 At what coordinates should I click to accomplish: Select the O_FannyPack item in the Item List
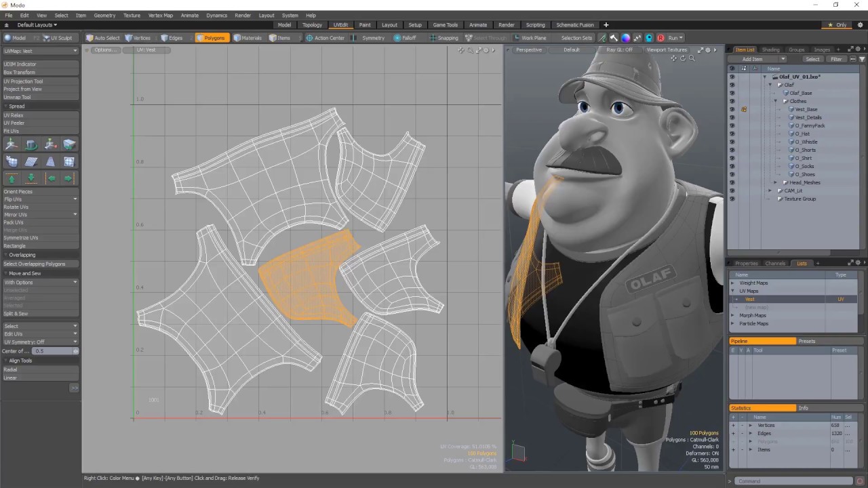point(810,125)
